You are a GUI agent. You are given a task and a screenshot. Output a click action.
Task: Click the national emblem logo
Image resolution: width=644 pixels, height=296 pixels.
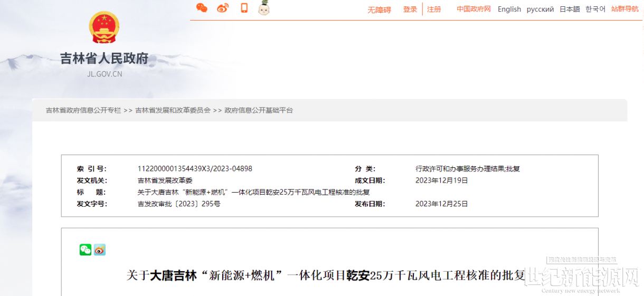[105, 27]
